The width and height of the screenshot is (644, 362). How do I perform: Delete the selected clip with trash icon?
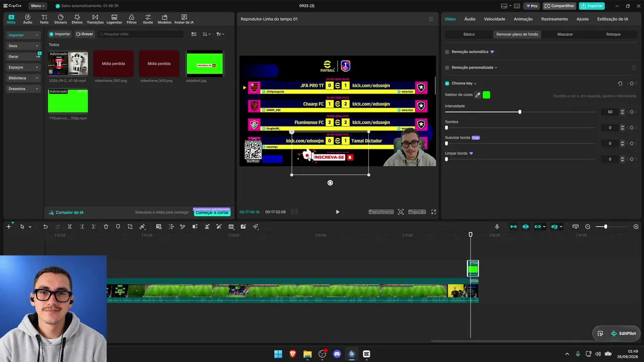point(106,227)
